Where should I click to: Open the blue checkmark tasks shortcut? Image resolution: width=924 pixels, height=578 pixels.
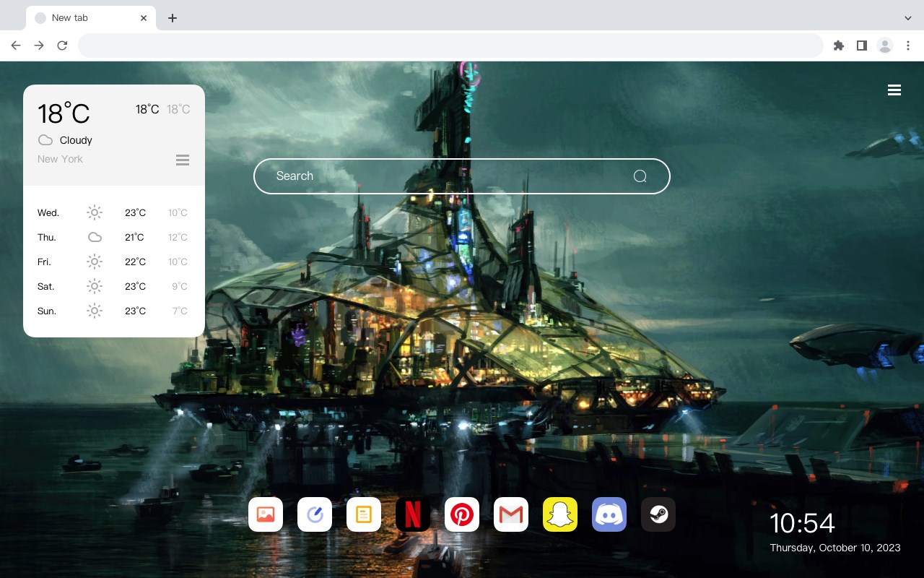click(x=315, y=514)
